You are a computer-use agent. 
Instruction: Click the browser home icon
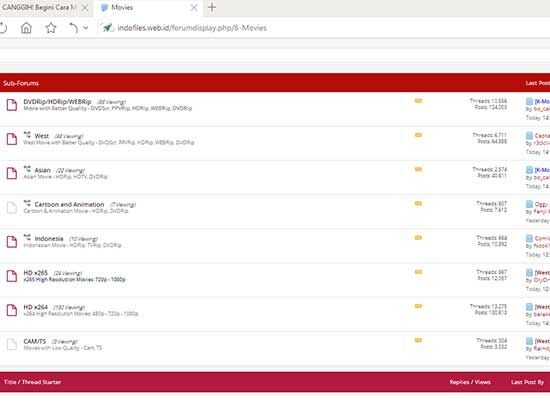(x=26, y=28)
